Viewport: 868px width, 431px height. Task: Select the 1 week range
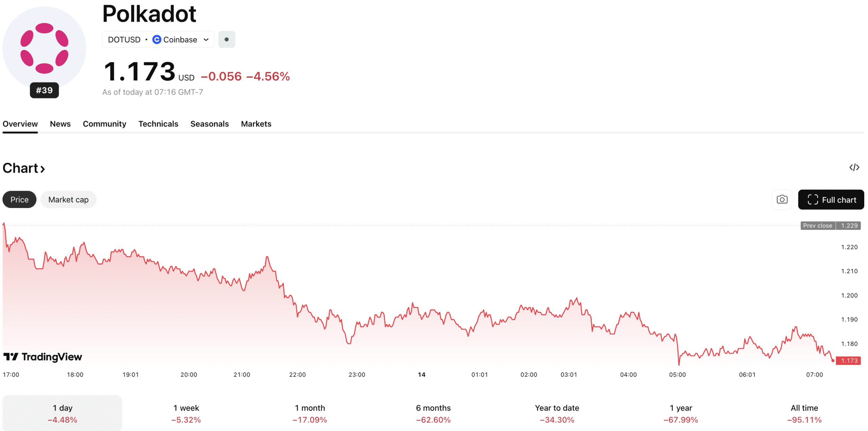(x=186, y=414)
